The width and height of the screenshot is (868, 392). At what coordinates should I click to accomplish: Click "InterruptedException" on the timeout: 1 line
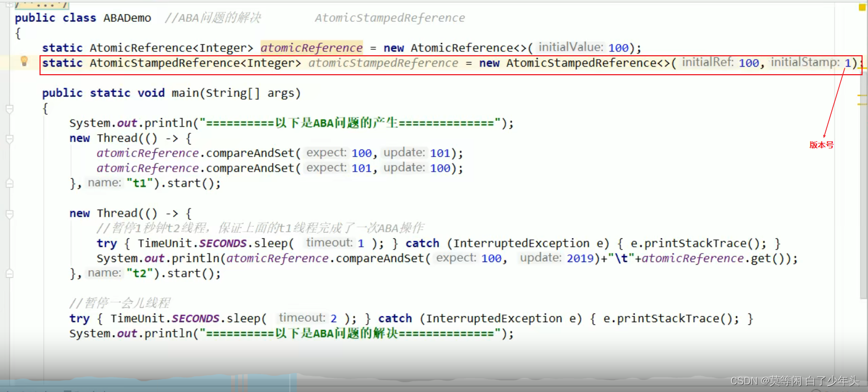522,244
